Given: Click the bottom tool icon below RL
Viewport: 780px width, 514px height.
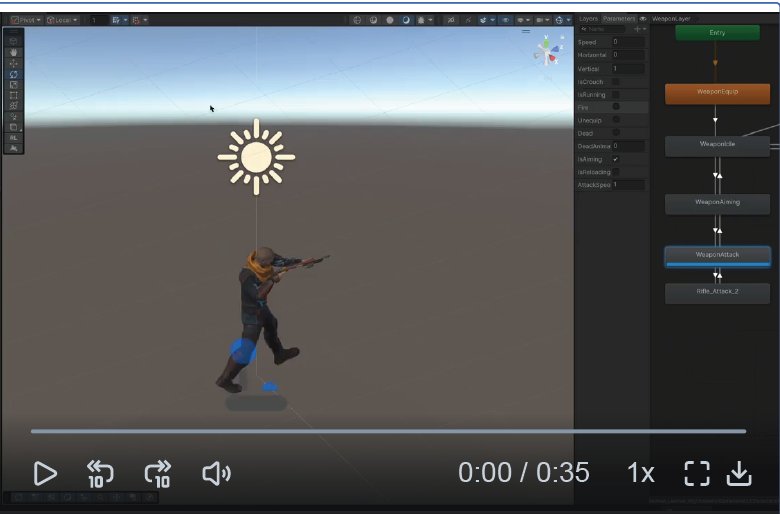Looking at the screenshot, I should click(13, 148).
